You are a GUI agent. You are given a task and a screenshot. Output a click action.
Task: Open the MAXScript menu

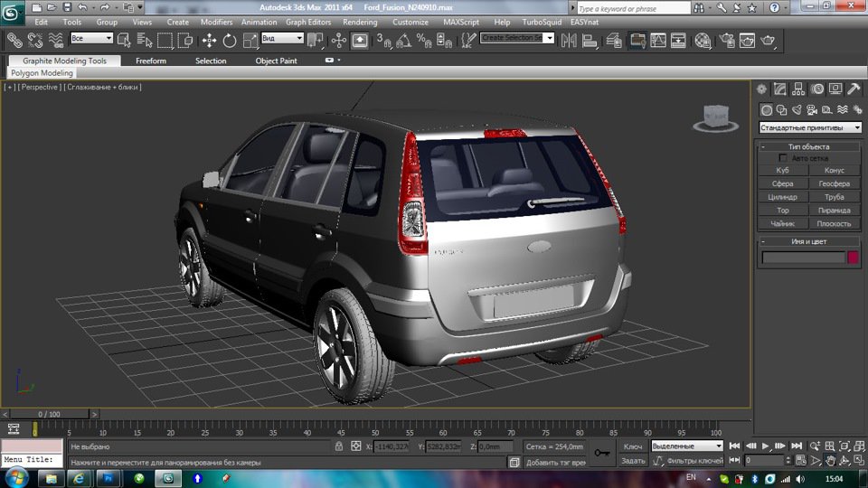coord(461,22)
